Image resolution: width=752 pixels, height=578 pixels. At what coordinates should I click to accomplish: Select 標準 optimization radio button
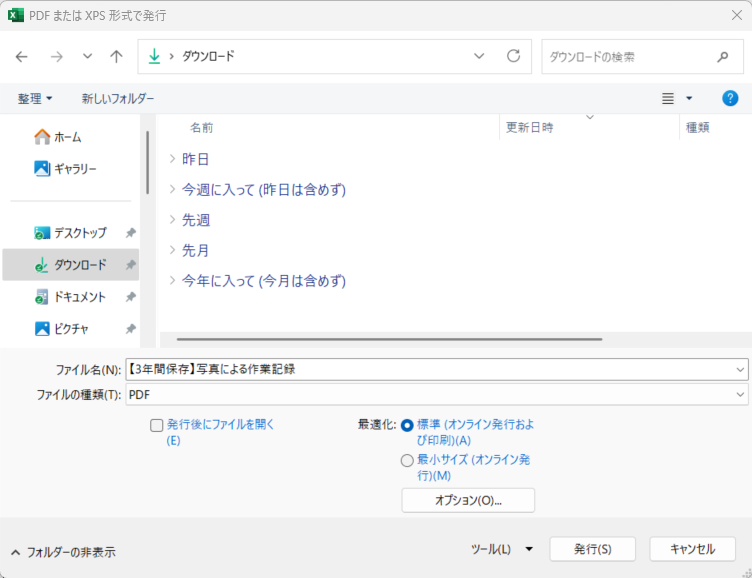pyautogui.click(x=407, y=425)
